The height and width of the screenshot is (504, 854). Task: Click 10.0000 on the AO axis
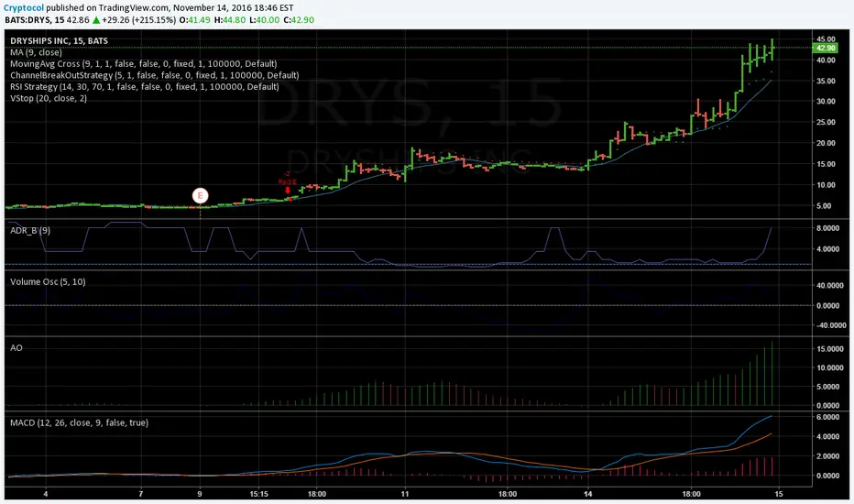[x=829, y=367]
